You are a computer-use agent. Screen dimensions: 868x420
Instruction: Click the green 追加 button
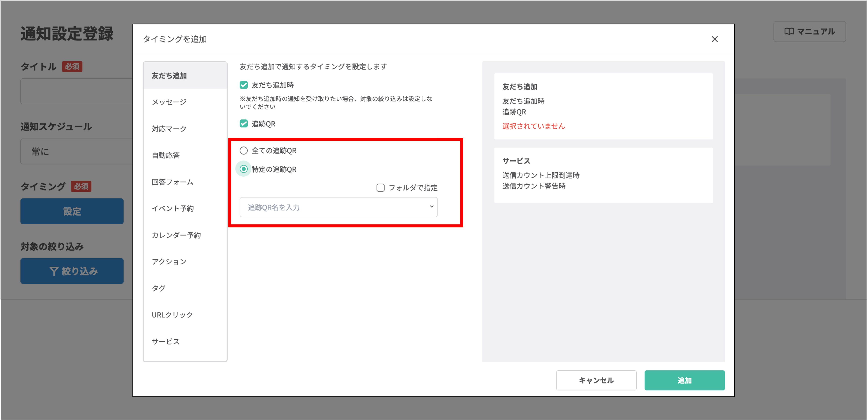click(x=684, y=380)
